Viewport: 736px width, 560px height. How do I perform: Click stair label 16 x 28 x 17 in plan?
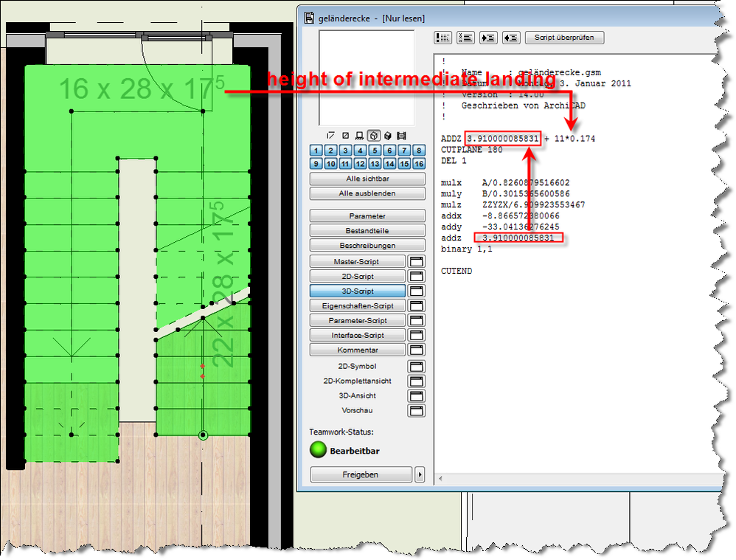142,88
